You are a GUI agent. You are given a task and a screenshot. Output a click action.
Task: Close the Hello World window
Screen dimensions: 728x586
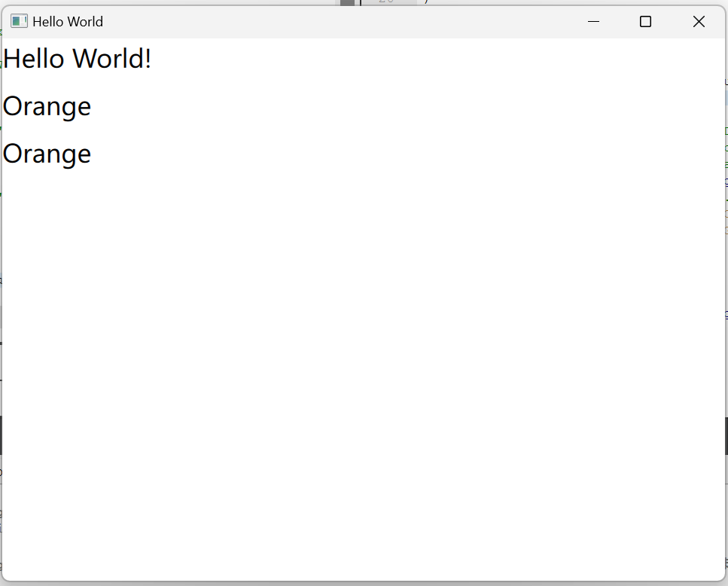(x=699, y=22)
